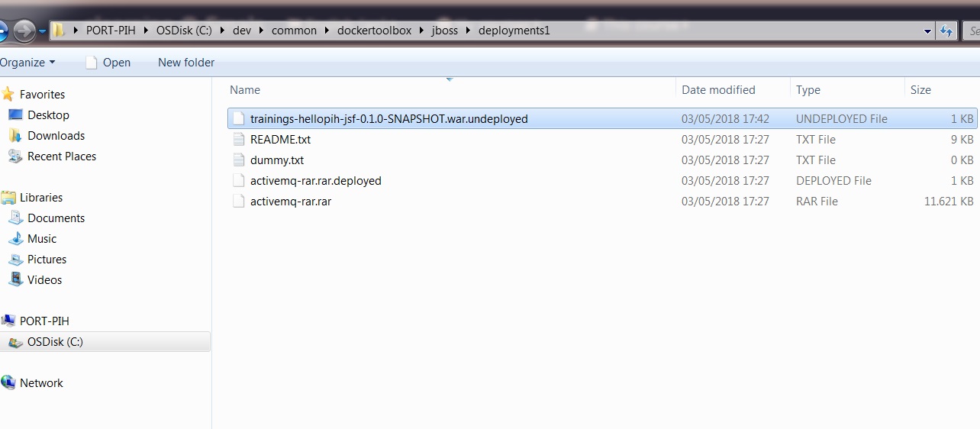Image resolution: width=980 pixels, height=429 pixels.
Task: Click the Documents library icon
Action: [x=15, y=218]
